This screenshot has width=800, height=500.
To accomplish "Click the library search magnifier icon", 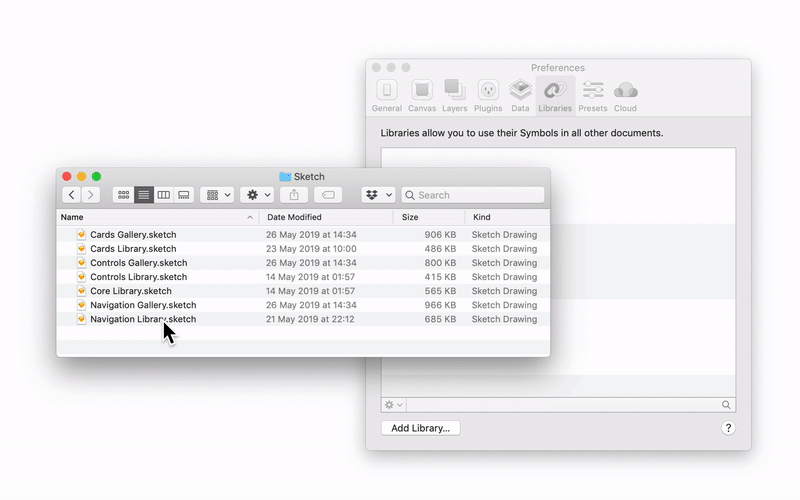I will click(726, 405).
